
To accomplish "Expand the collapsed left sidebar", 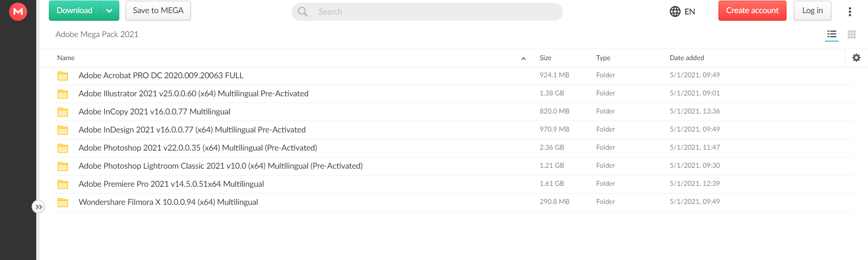I will coord(39,207).
